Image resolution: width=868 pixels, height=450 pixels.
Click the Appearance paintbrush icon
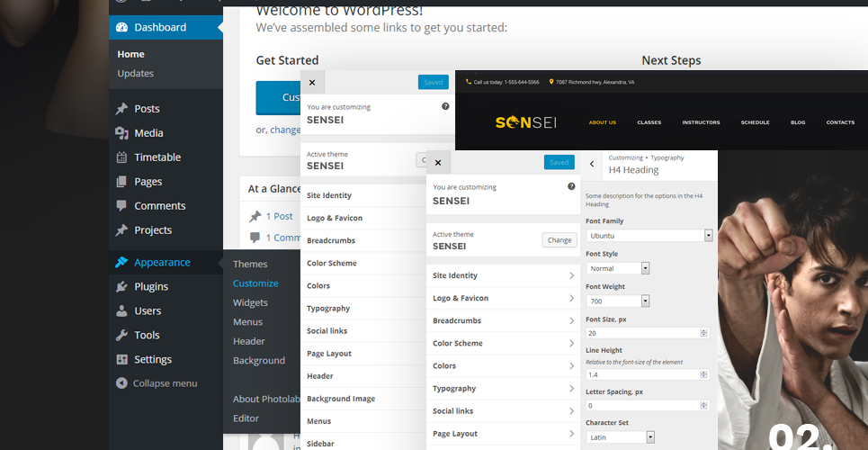(121, 262)
